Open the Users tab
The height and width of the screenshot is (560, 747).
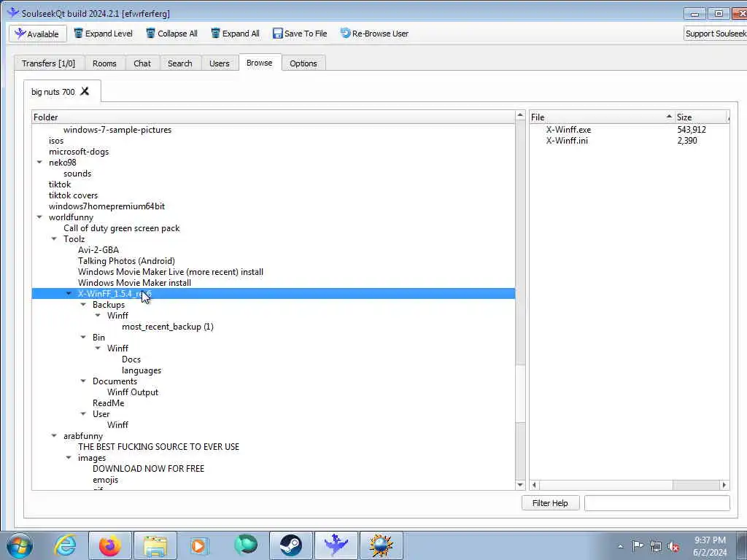pyautogui.click(x=219, y=63)
